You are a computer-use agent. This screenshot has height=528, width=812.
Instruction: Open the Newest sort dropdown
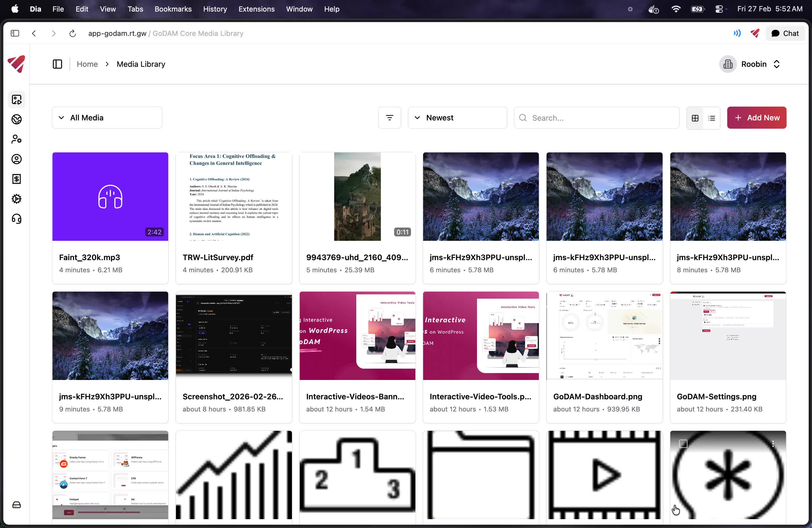[x=457, y=118]
